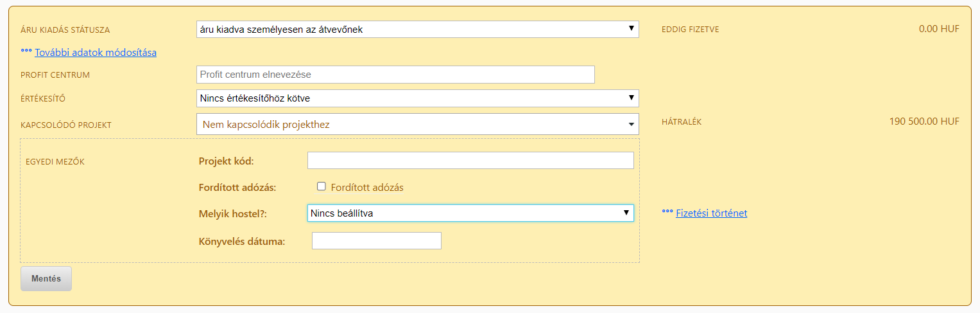Click the További adatok módosítása link

[x=96, y=52]
